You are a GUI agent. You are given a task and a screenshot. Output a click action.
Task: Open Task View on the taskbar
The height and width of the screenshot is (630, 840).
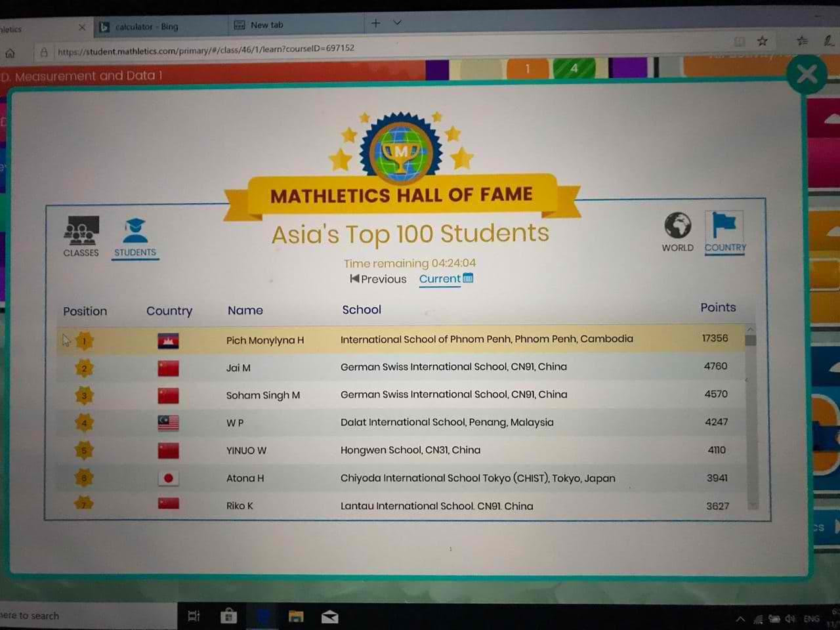pos(194,616)
